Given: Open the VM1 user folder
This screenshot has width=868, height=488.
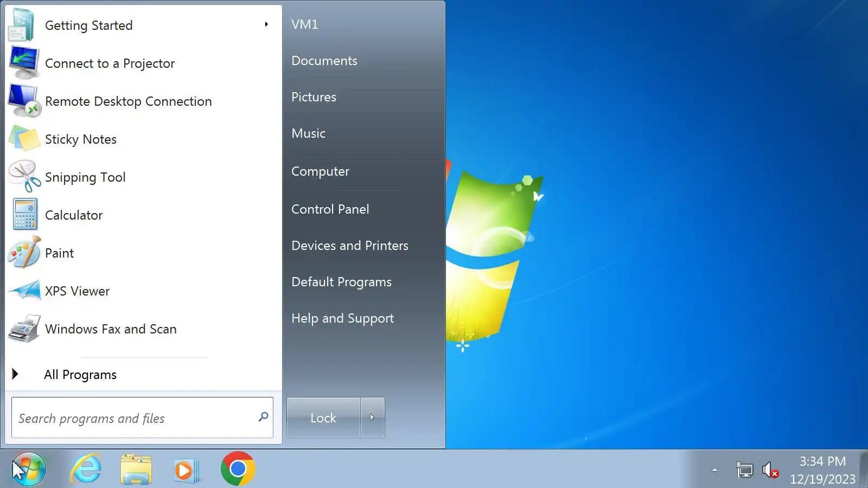Looking at the screenshot, I should point(305,24).
